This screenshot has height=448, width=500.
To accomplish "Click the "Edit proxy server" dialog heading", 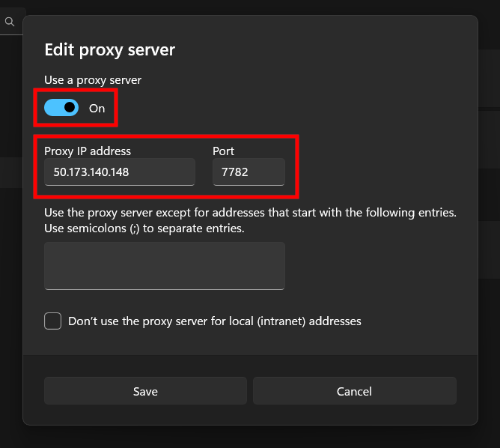I will tap(109, 50).
